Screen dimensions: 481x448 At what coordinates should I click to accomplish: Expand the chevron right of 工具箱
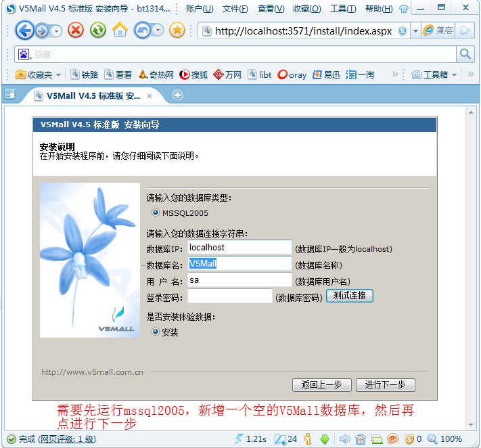[x=471, y=74]
